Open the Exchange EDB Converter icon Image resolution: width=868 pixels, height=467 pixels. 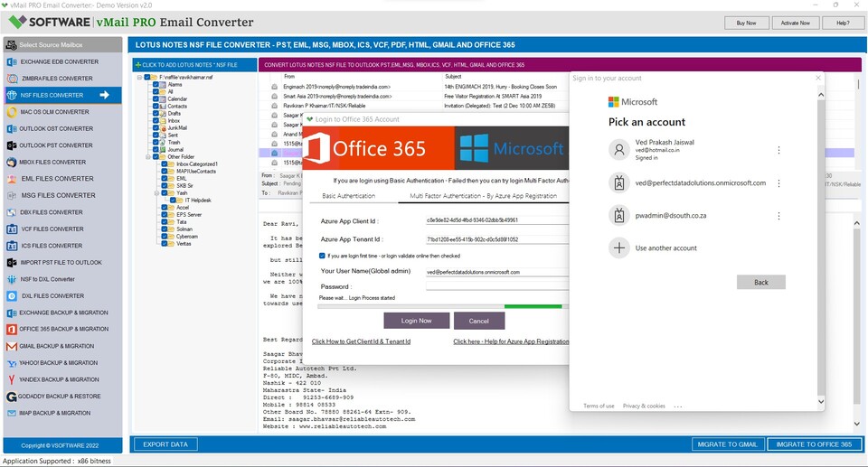point(12,62)
